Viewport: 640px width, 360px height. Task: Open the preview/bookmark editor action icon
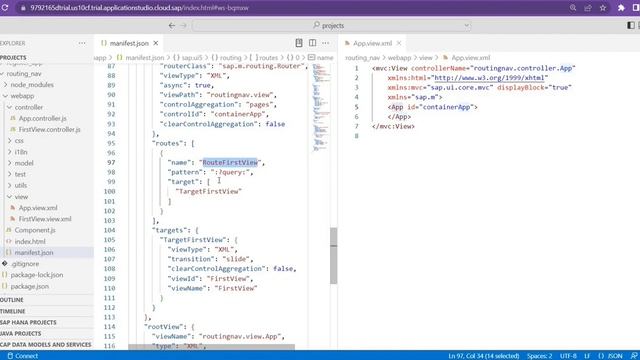[x=299, y=43]
